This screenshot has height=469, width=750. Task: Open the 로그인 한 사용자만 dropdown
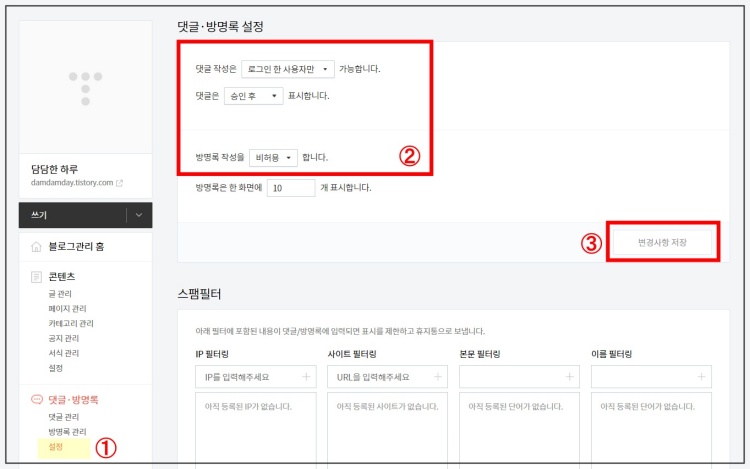point(288,69)
